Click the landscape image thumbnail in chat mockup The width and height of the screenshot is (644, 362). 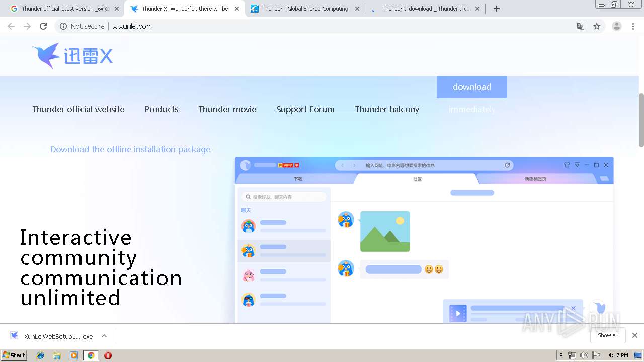[x=385, y=231]
